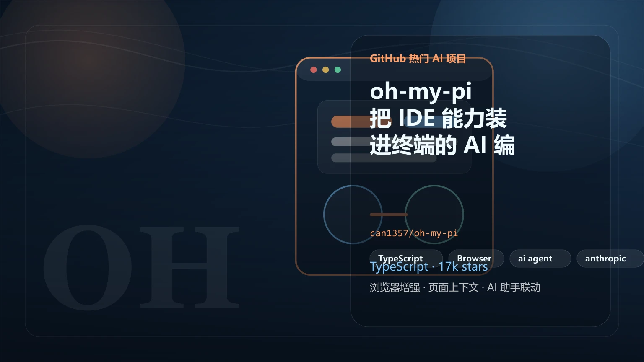Click the can1357/oh-my-pi repository name
Image resolution: width=644 pixels, height=362 pixels.
414,233
